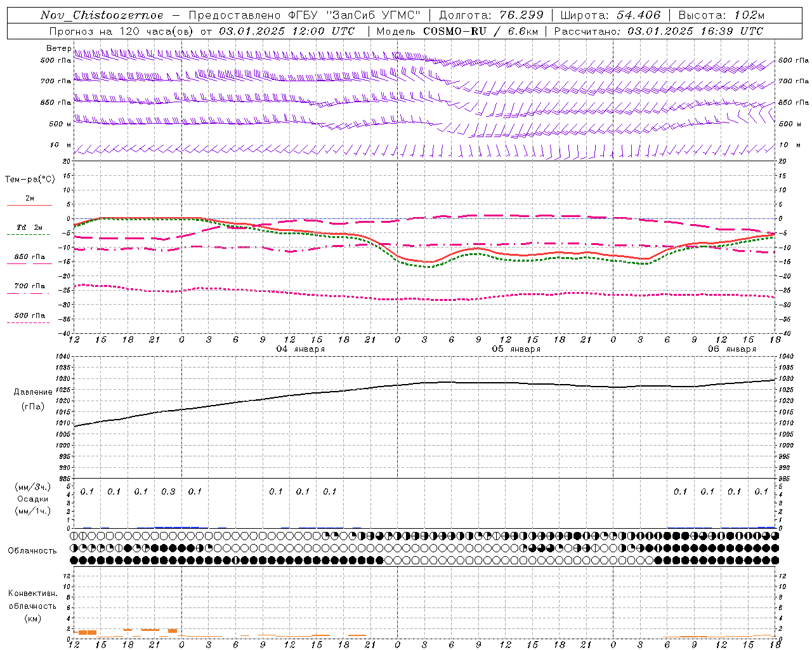
Task: Click the (гПа) pressure unit label
Action: pos(33,407)
